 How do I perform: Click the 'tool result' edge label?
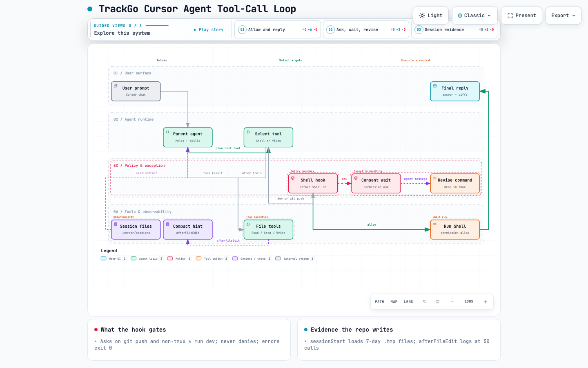213,173
